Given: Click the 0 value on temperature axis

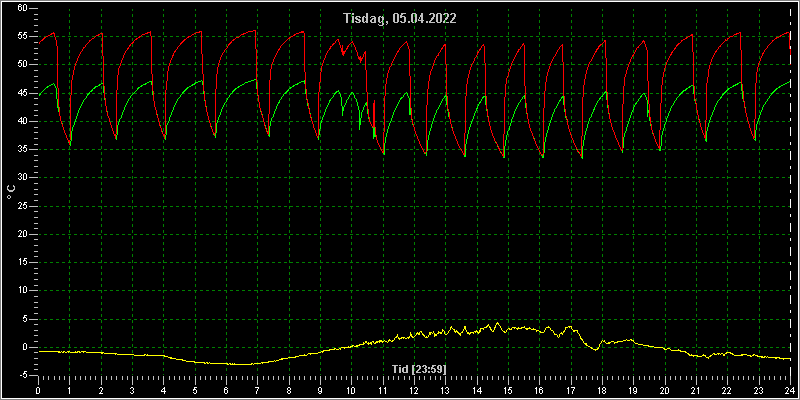Looking at the screenshot, I should click(x=25, y=347).
